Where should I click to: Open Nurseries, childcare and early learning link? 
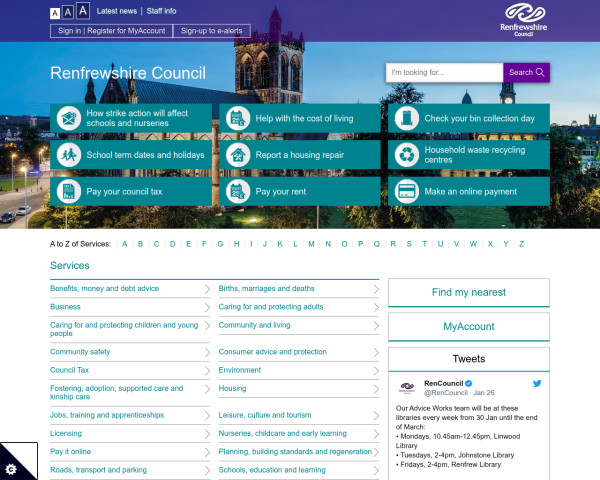click(283, 433)
